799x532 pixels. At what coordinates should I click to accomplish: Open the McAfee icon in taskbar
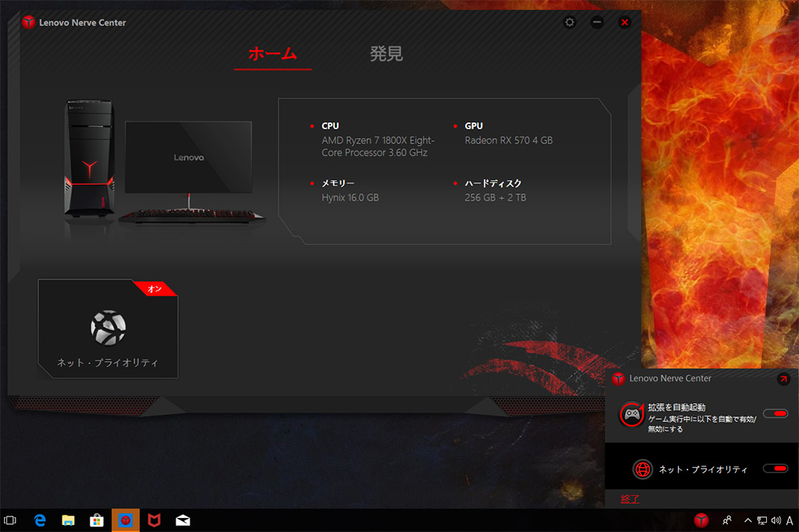[x=154, y=520]
